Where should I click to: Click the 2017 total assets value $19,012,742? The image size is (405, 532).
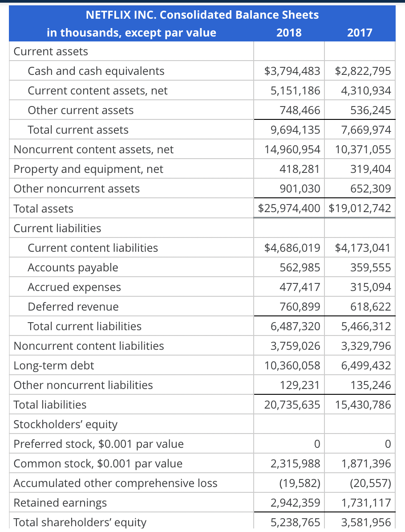[x=360, y=208]
